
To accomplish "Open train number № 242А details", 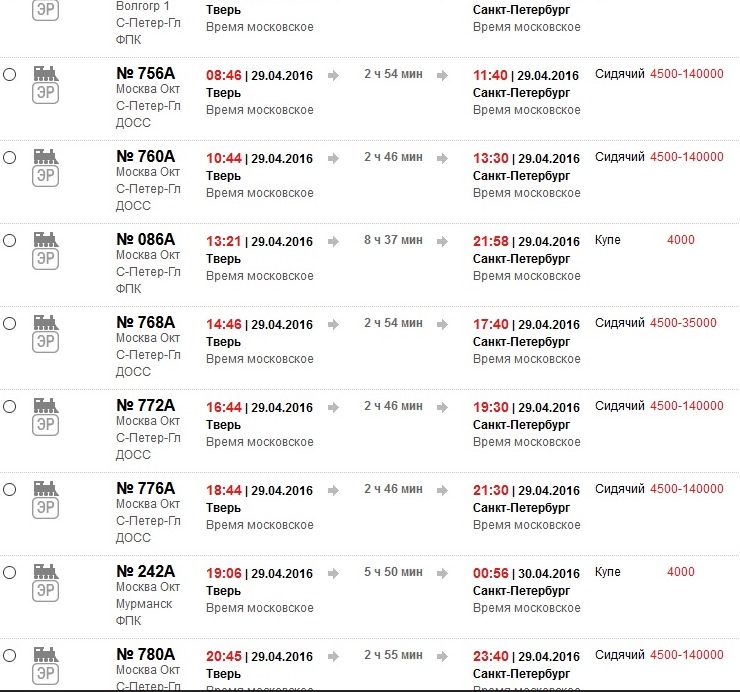I will (145, 571).
